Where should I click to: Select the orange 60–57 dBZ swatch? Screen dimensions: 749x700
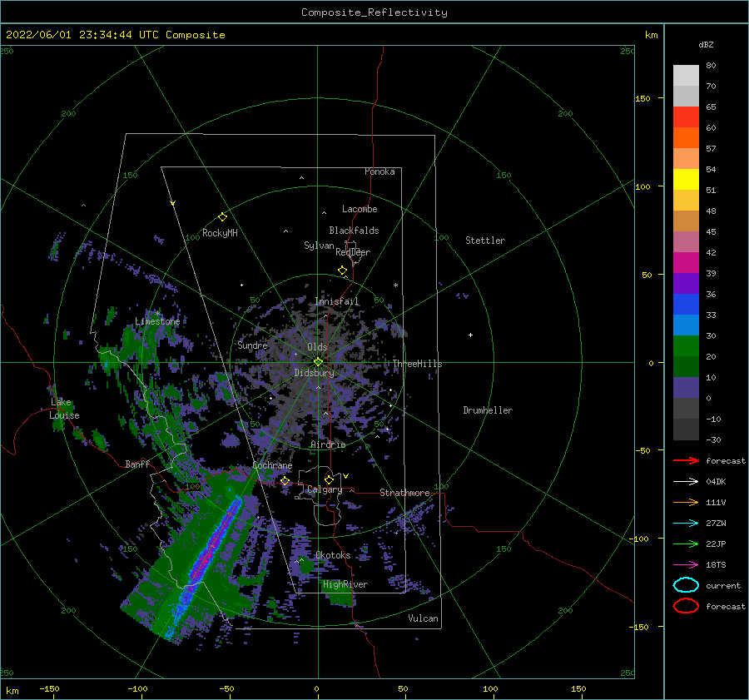pyautogui.click(x=686, y=137)
